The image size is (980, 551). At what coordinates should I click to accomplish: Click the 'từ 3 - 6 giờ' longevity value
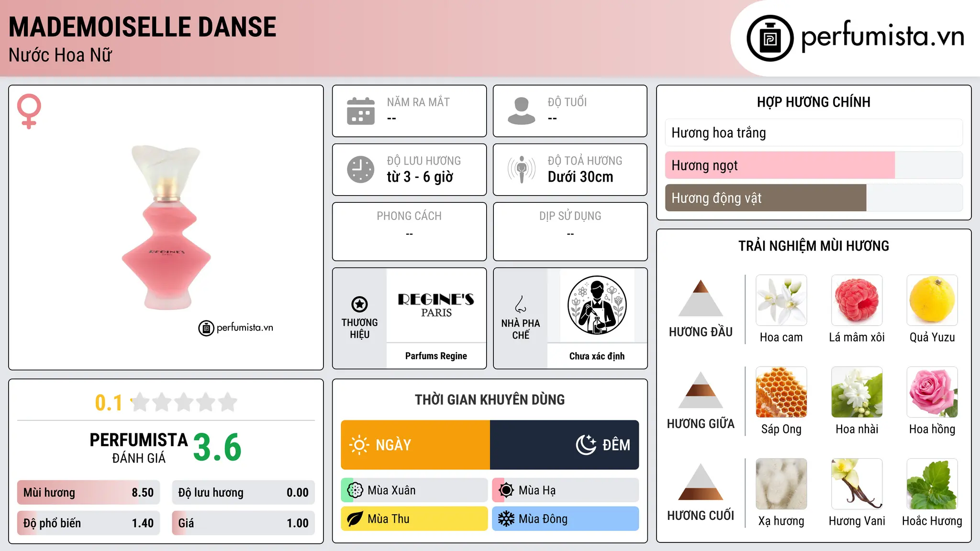coord(420,177)
